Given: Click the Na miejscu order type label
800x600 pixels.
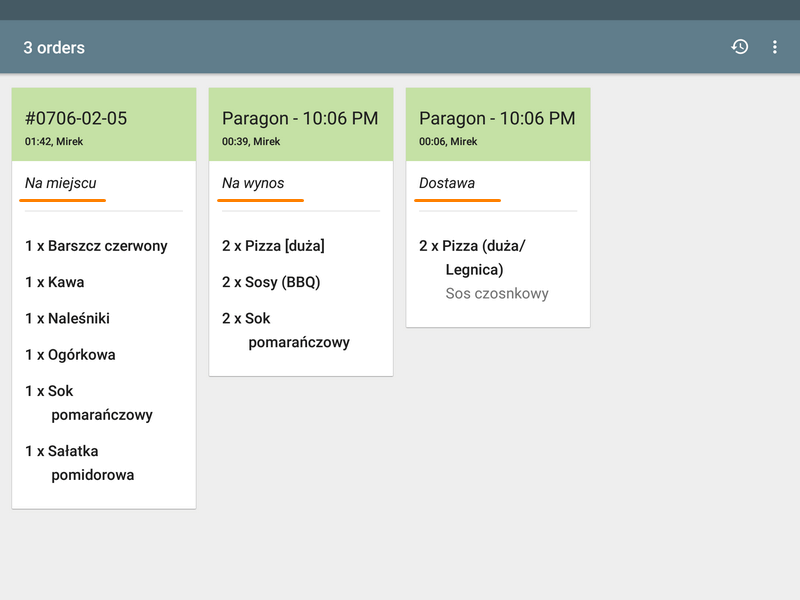Looking at the screenshot, I should (61, 183).
